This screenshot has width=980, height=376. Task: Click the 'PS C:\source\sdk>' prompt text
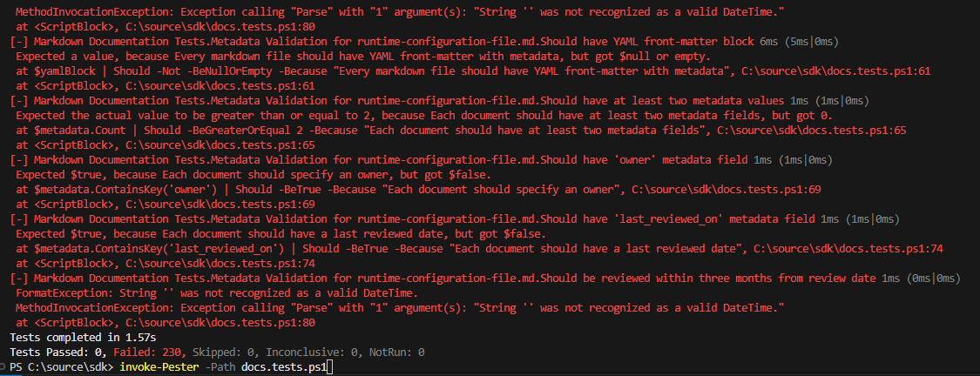pos(59,367)
